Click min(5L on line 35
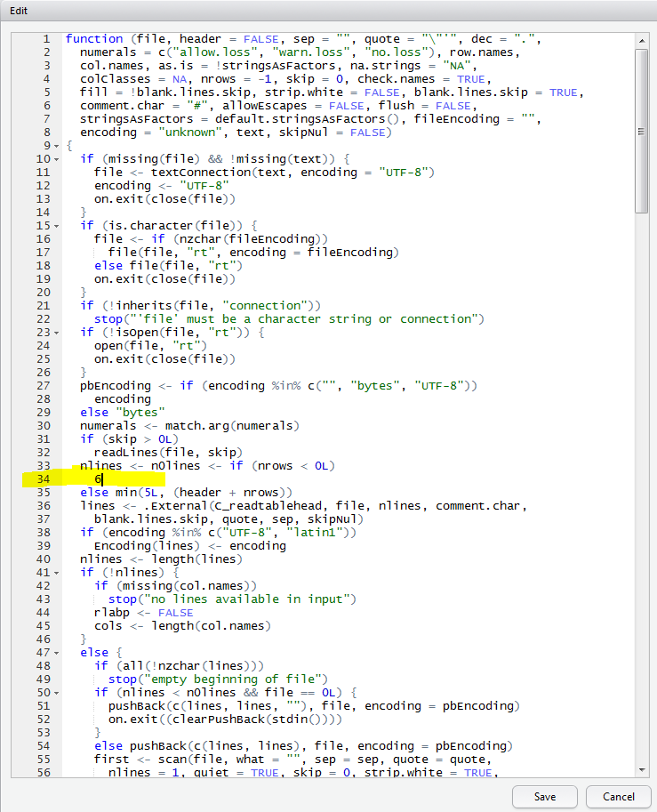The image size is (657, 812). point(137,493)
